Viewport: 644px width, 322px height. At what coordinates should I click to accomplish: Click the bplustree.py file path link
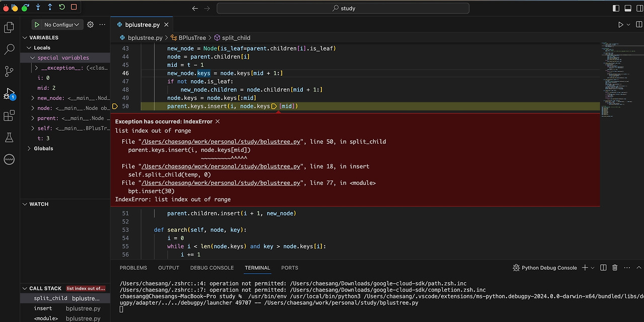pyautogui.click(x=220, y=141)
